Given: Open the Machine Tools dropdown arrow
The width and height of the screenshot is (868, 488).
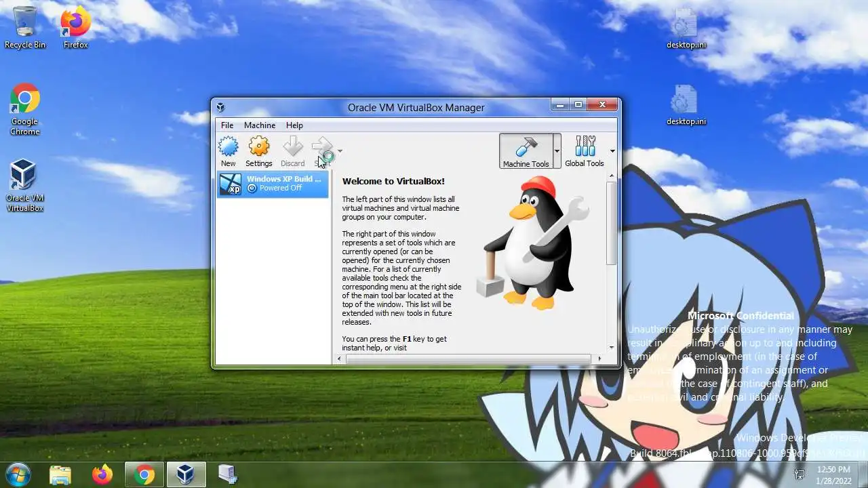Looking at the screenshot, I should coord(557,150).
